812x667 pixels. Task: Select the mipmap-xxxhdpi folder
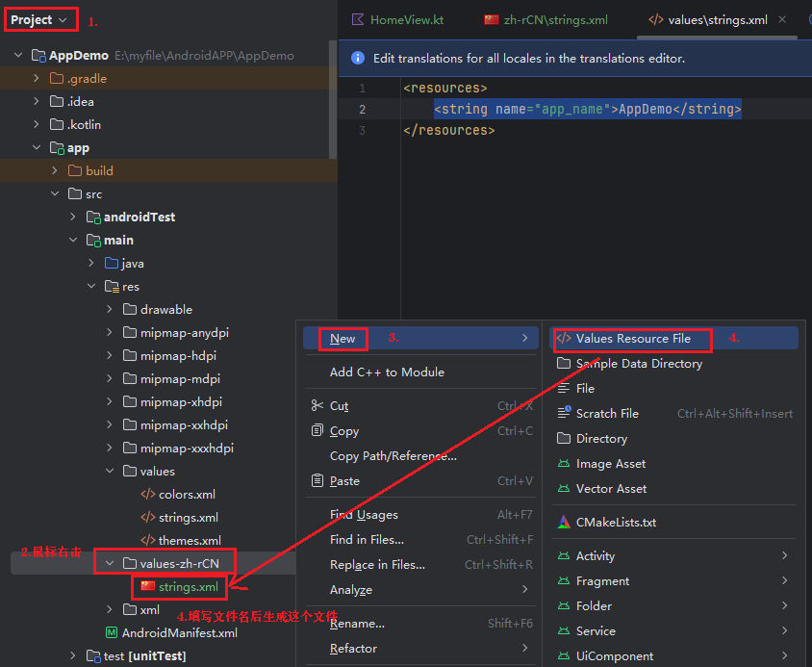tap(179, 448)
